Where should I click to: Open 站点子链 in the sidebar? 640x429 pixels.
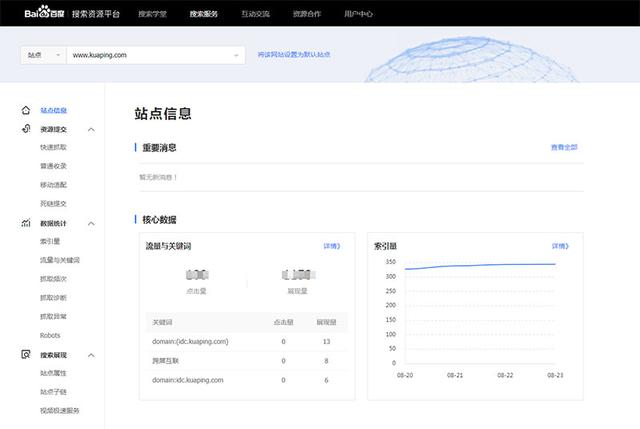[x=53, y=392]
